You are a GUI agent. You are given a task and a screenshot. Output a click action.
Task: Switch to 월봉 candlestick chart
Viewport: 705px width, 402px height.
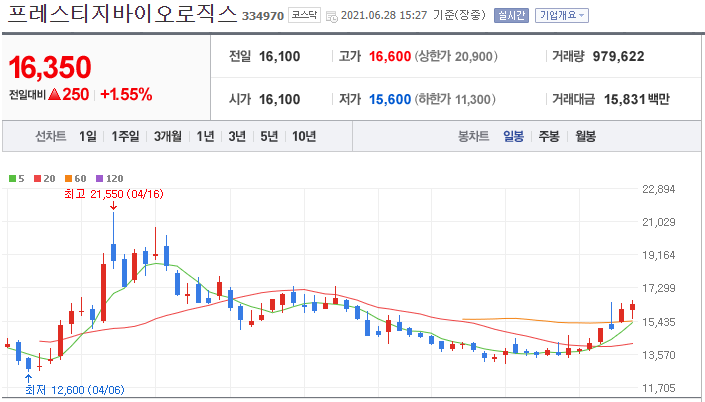(585, 136)
